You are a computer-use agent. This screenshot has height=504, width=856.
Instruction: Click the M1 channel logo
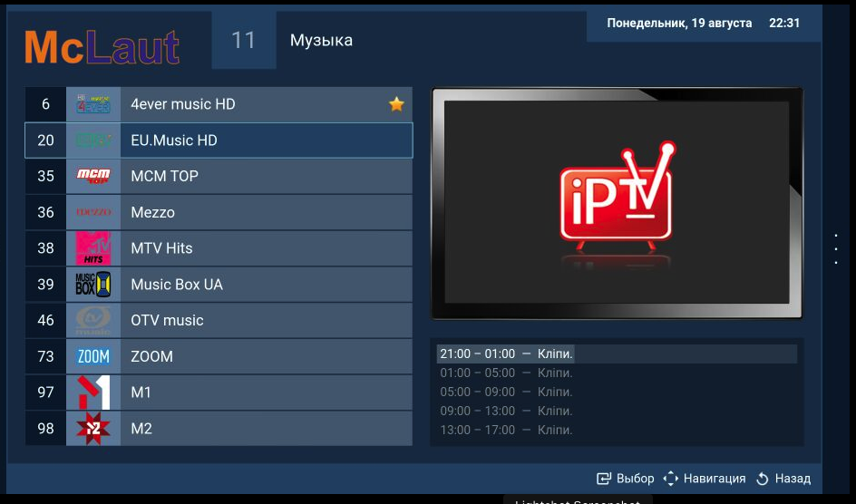(x=93, y=393)
